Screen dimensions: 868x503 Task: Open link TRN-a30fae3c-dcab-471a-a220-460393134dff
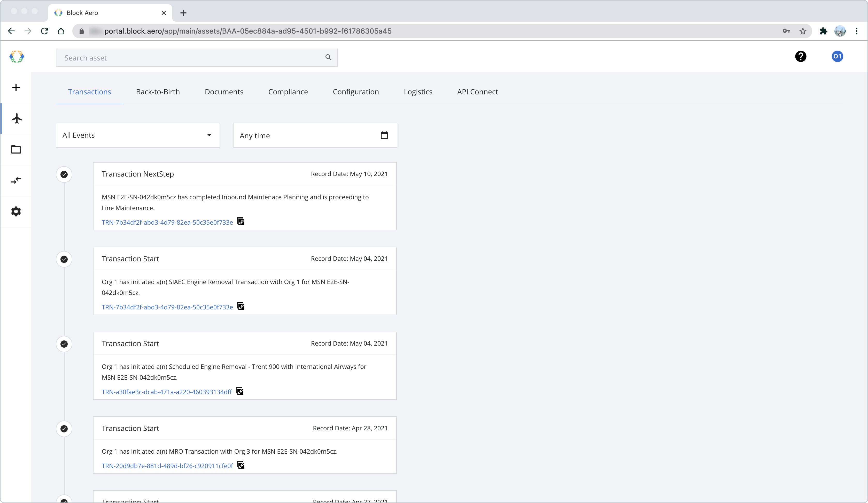(166, 392)
